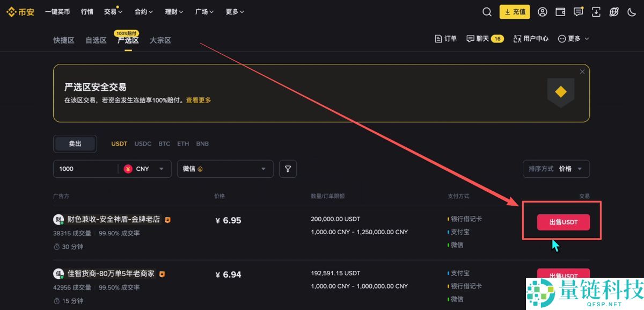Open the 排序方式 价格 sort dropdown

click(556, 169)
